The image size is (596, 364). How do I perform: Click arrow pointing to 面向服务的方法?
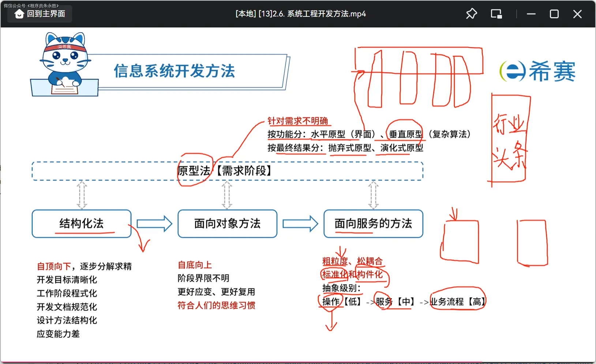300,224
